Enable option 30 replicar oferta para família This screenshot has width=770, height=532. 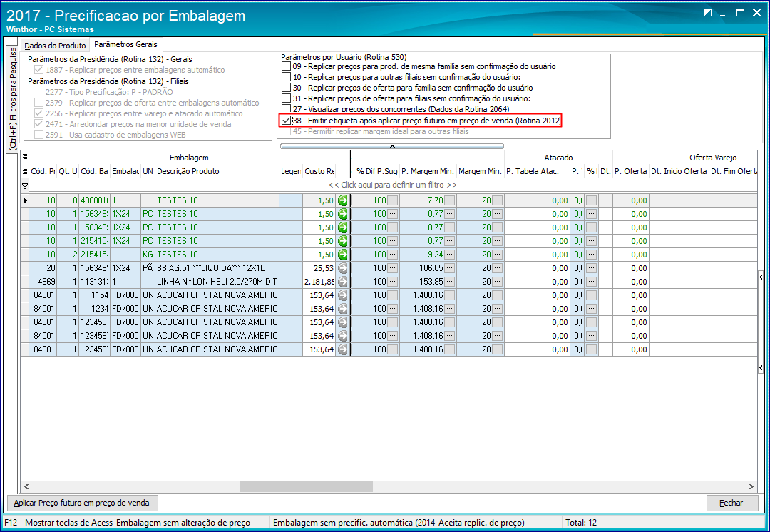(x=287, y=88)
